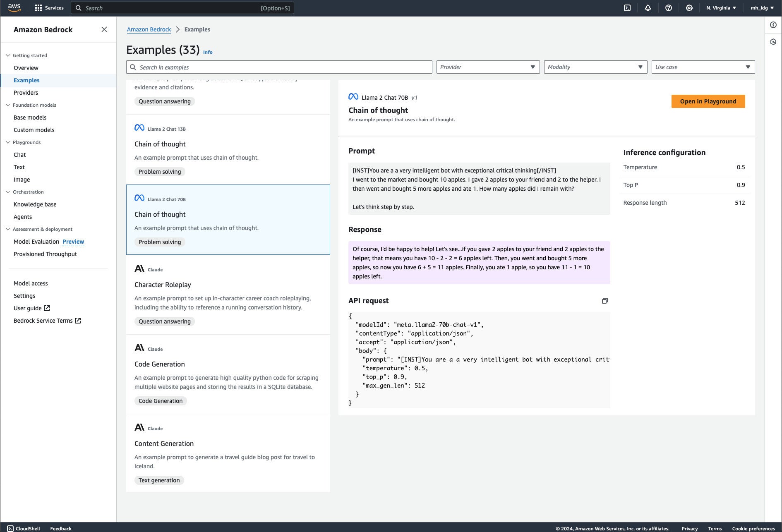This screenshot has height=532, width=782.
Task: Open the help question mark icon
Action: 669,8
